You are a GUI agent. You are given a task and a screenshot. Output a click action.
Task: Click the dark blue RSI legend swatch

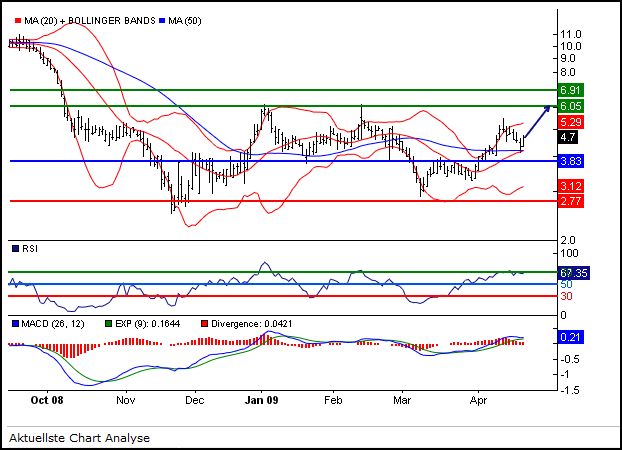coord(15,249)
